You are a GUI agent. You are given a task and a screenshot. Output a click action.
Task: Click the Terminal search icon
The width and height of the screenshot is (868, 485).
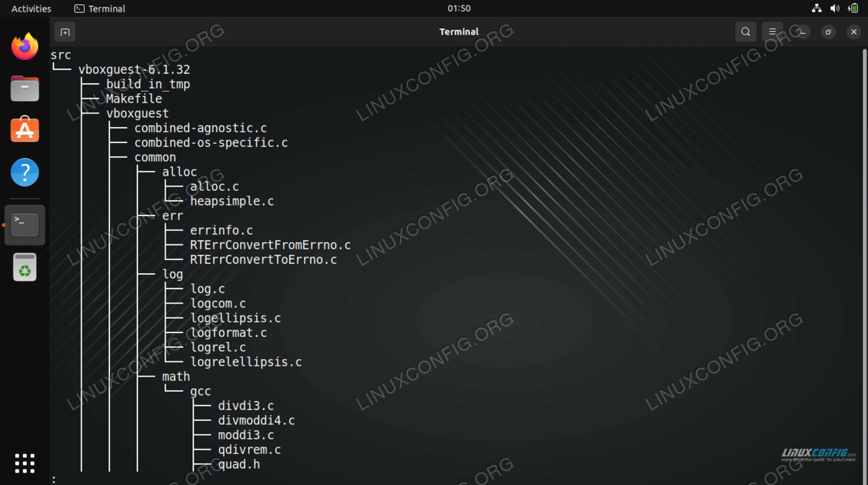point(745,32)
